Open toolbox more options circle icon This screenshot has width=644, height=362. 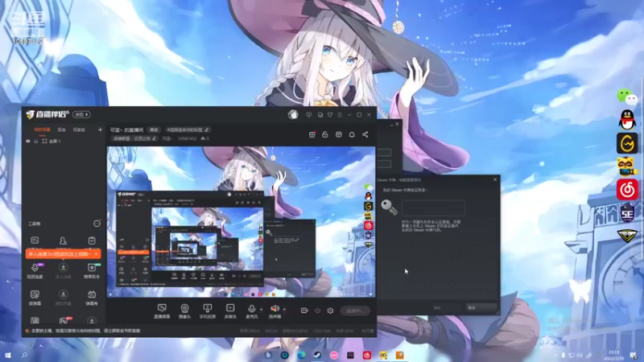coord(97,224)
